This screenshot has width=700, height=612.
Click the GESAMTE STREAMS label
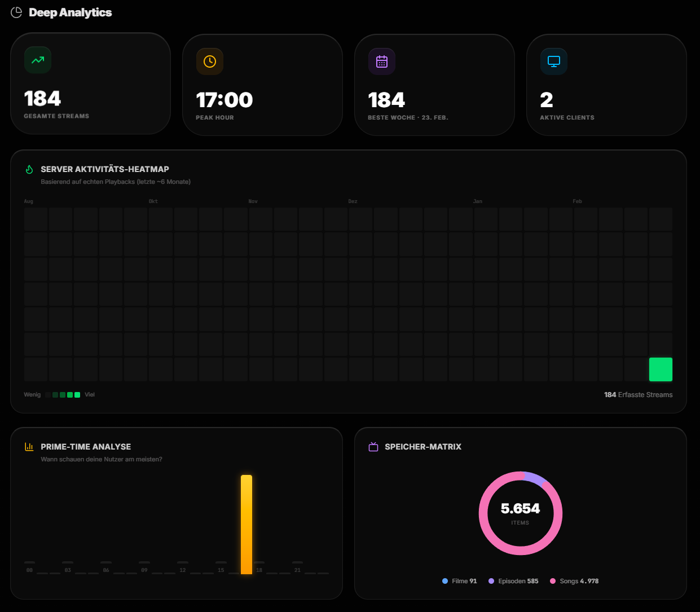click(56, 116)
